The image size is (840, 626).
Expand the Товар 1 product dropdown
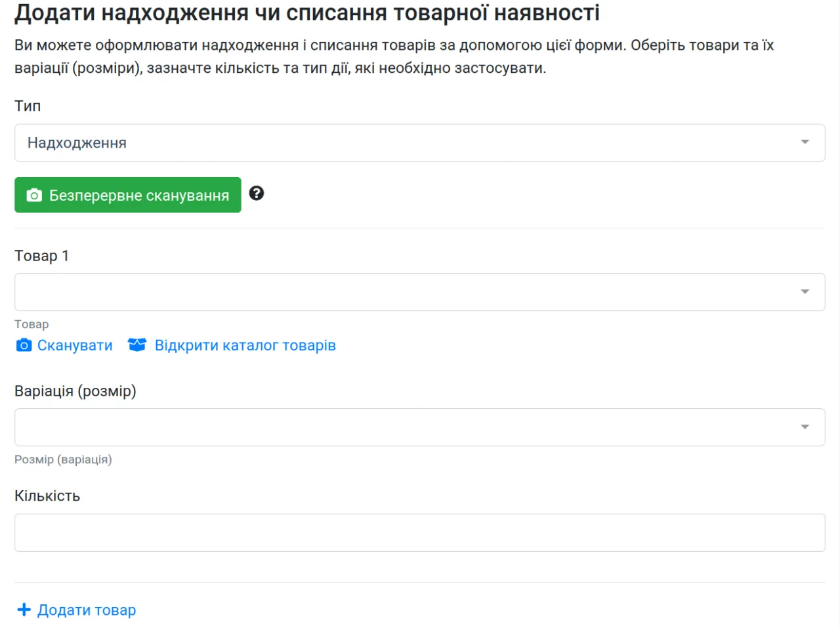click(x=420, y=292)
